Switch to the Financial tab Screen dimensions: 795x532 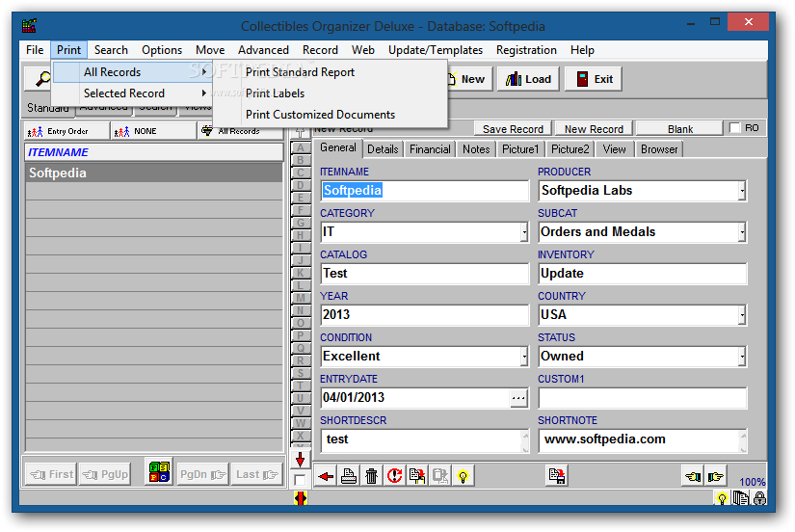coord(430,149)
